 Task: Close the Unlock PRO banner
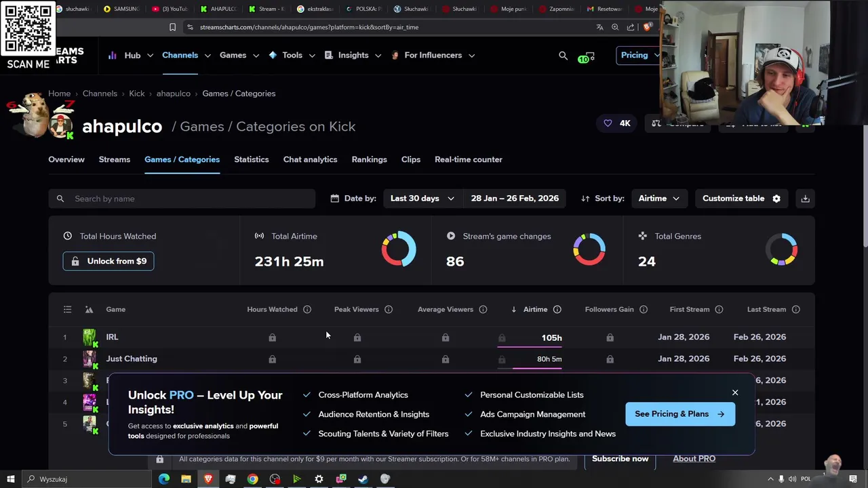tap(735, 392)
